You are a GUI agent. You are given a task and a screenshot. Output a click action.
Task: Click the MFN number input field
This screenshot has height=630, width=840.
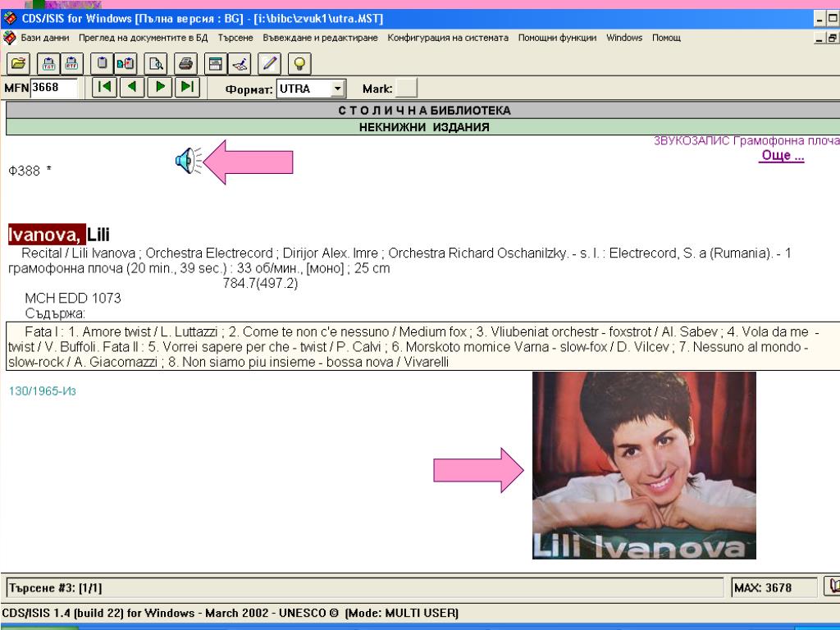53,88
